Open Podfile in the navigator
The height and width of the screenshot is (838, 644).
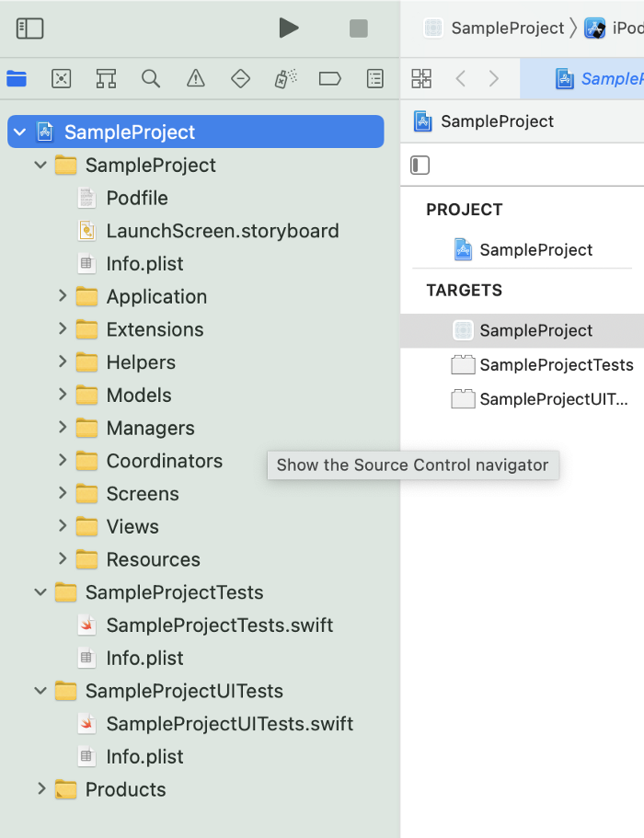136,198
